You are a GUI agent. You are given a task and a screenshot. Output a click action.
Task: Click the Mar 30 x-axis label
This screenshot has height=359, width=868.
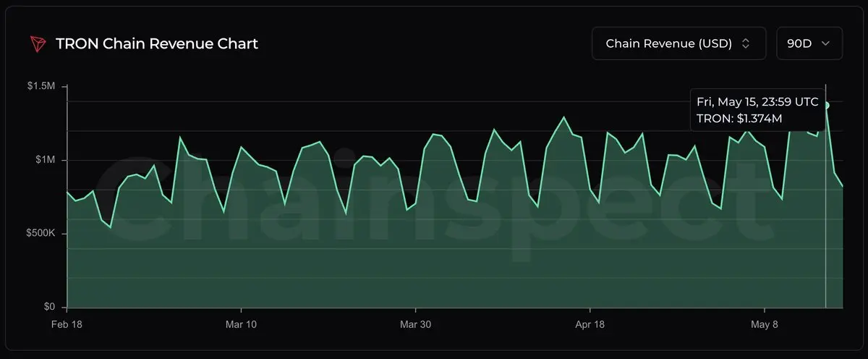(x=415, y=325)
